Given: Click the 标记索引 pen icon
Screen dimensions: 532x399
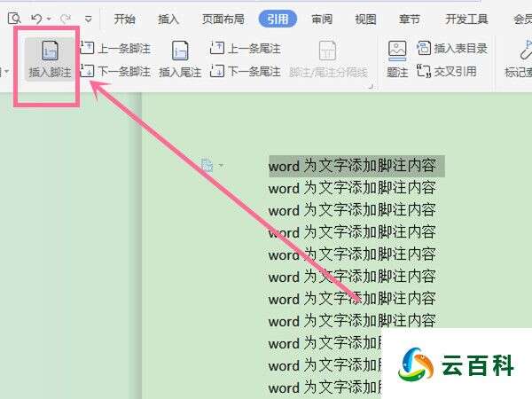Looking at the screenshot, I should point(525,51).
